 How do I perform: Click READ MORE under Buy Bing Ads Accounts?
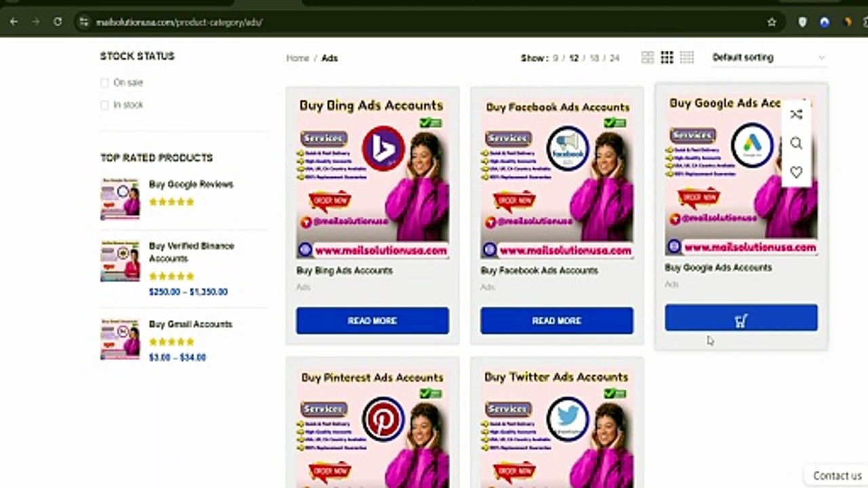(x=372, y=321)
